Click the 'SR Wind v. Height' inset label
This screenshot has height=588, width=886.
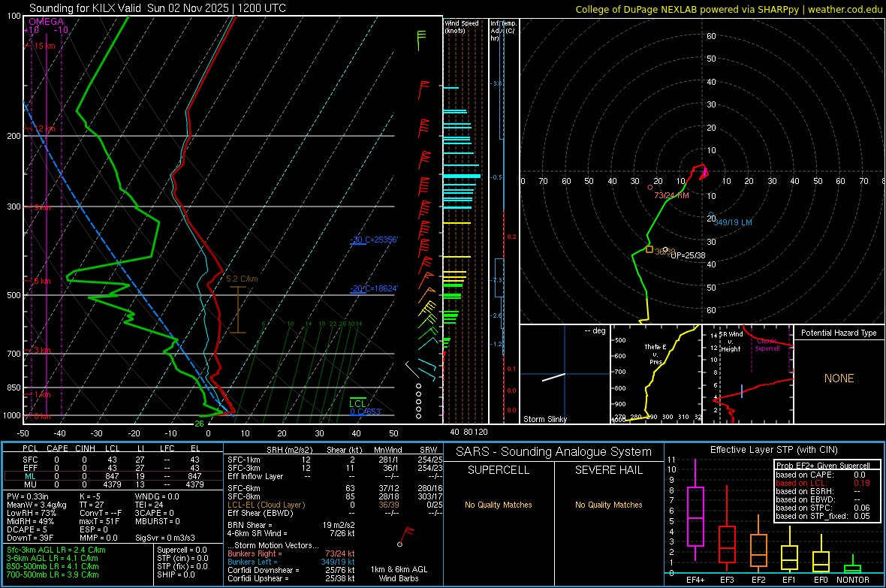click(x=731, y=342)
